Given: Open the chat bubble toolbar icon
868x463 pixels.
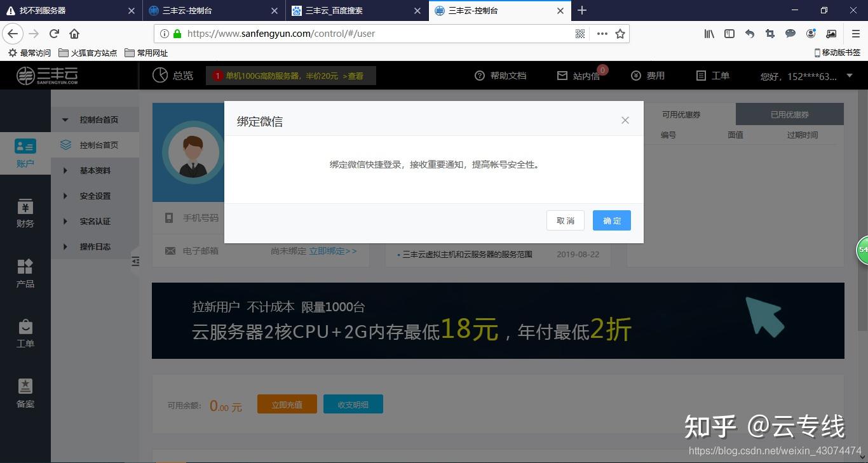Looking at the screenshot, I should coord(790,34).
